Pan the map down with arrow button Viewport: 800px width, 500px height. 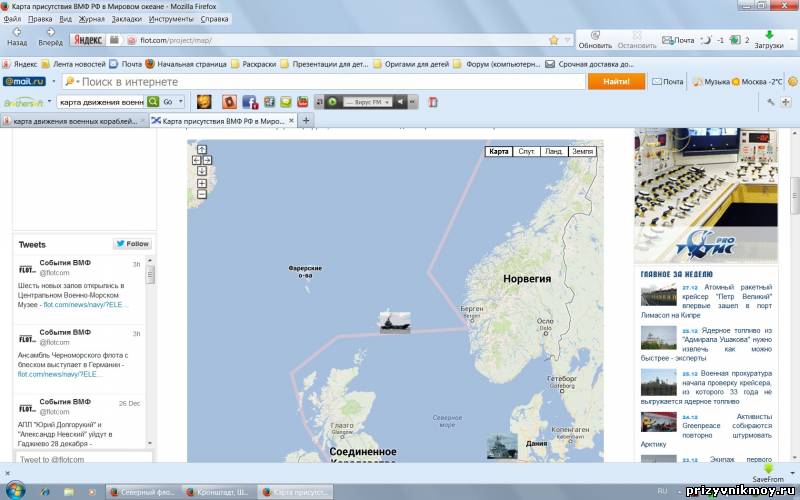(202, 171)
